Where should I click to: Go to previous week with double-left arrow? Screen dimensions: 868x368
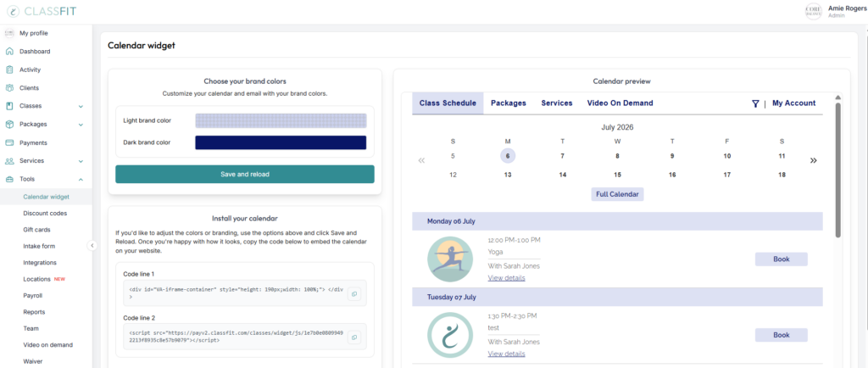[421, 160]
